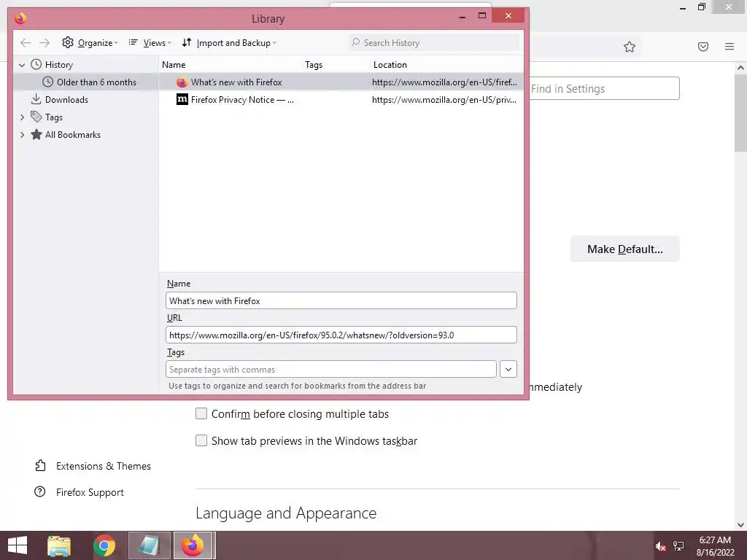Screen dimensions: 747x560
Task: Open Extensions & Themes in settings sidebar
Action: point(93,466)
